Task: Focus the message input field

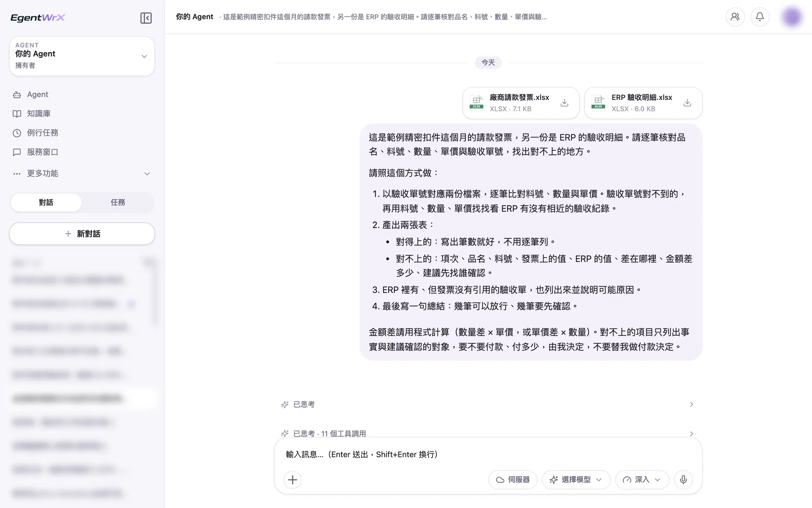Action: tap(488, 454)
